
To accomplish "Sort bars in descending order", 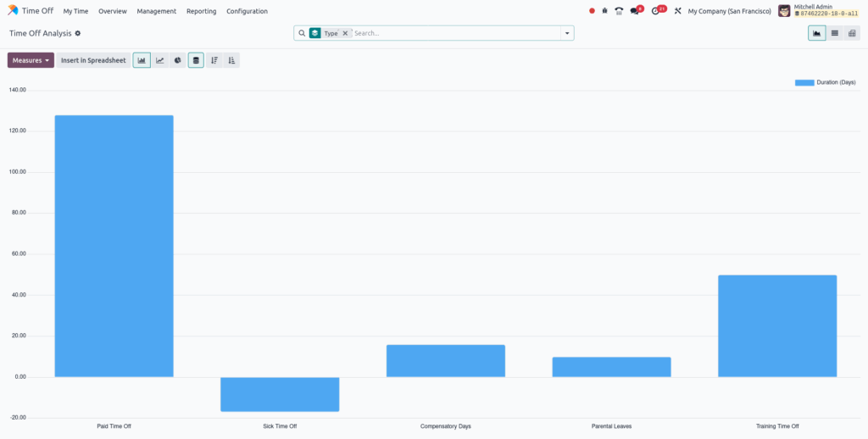I will pyautogui.click(x=214, y=60).
